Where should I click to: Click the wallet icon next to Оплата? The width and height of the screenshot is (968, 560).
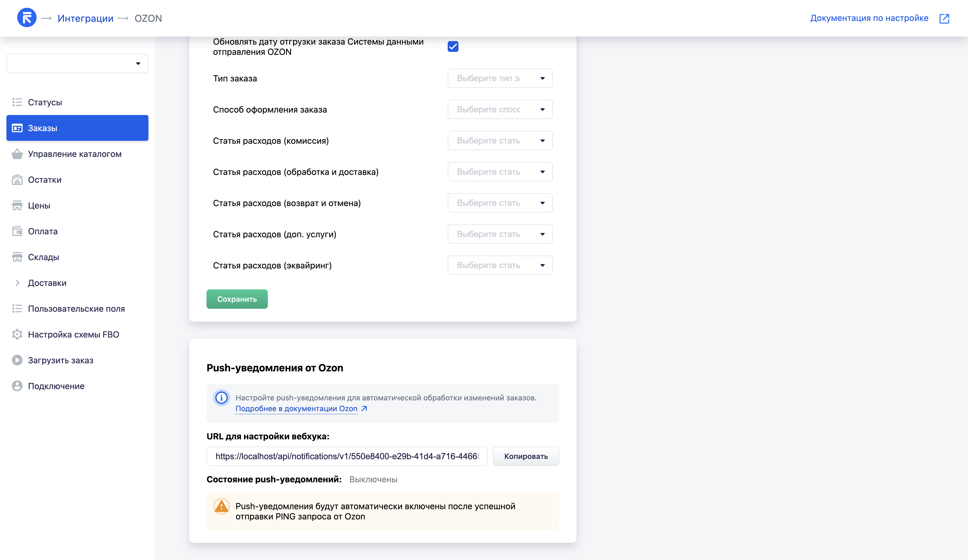click(17, 231)
